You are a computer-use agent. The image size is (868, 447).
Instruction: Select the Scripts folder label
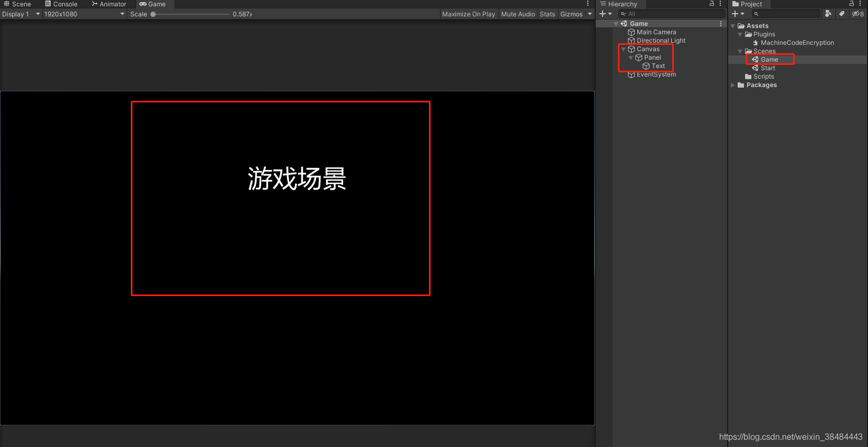(x=764, y=77)
